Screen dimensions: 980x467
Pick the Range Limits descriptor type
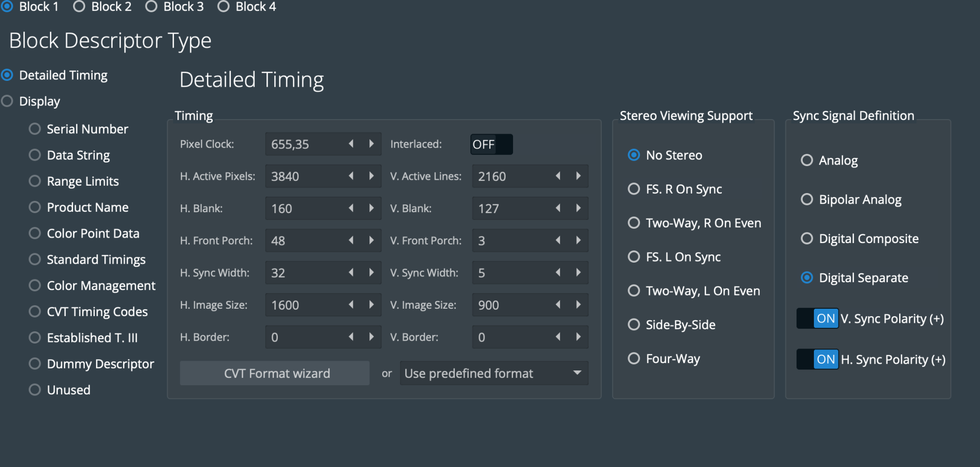coord(35,181)
